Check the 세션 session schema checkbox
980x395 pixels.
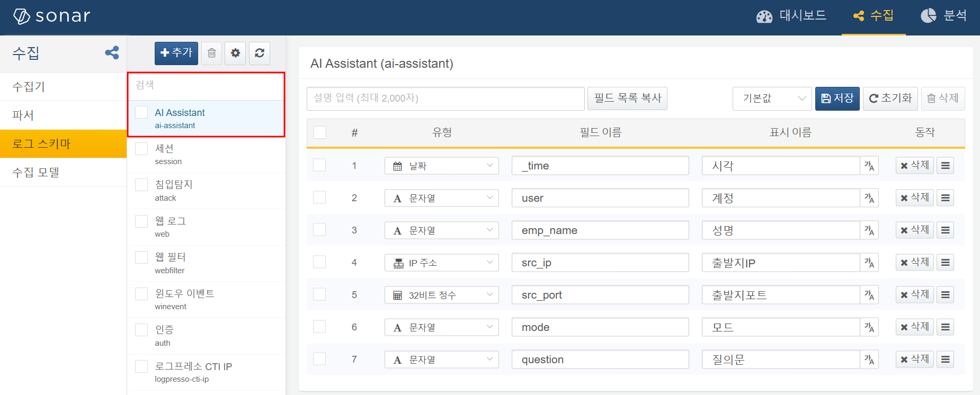point(141,148)
